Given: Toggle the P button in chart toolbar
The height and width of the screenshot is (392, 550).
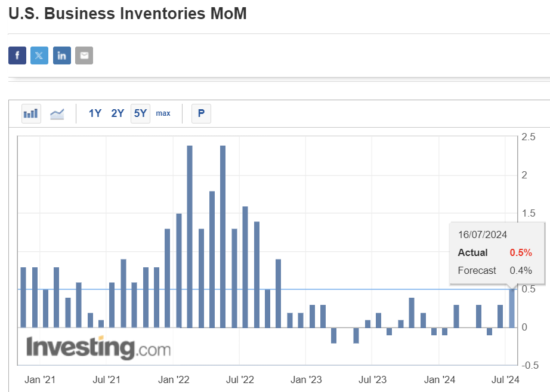Looking at the screenshot, I should click(201, 113).
